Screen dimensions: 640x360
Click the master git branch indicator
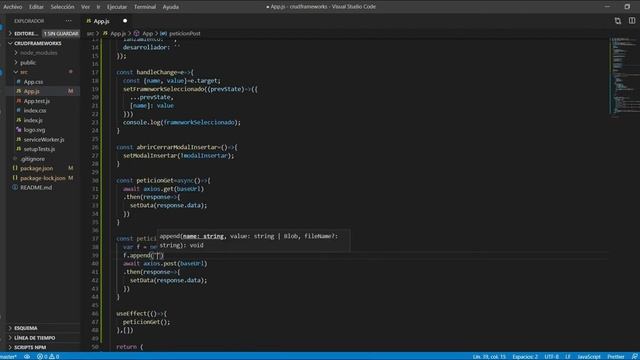pyautogui.click(x=8, y=356)
